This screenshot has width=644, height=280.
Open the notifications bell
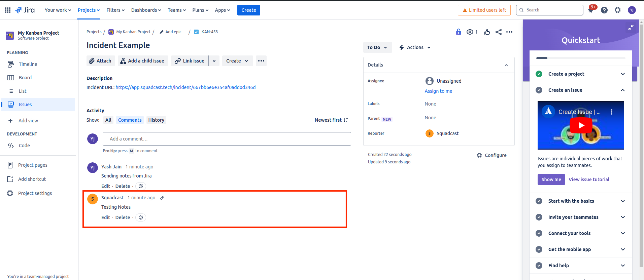coord(590,10)
